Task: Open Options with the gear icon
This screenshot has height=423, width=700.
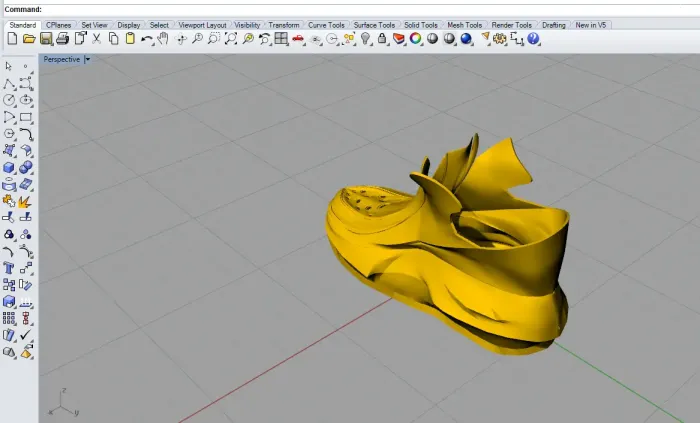Action: click(x=499, y=39)
